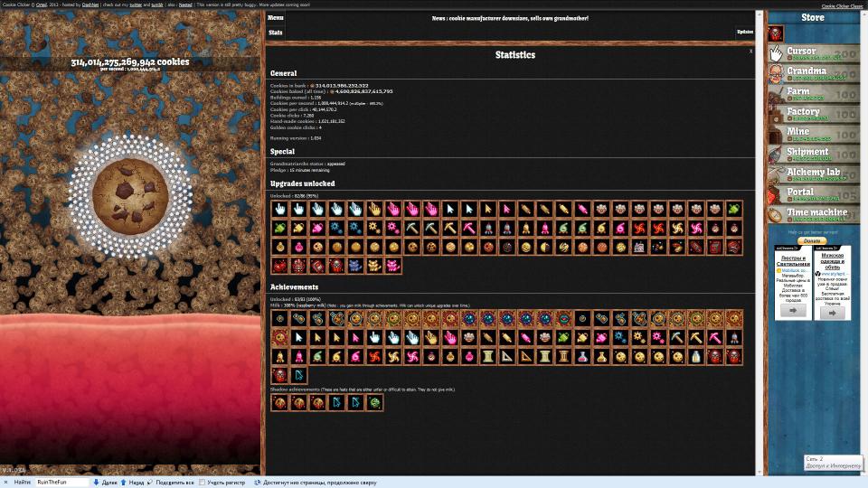
Task: Click the scrolling news ticker headline
Action: tap(511, 18)
